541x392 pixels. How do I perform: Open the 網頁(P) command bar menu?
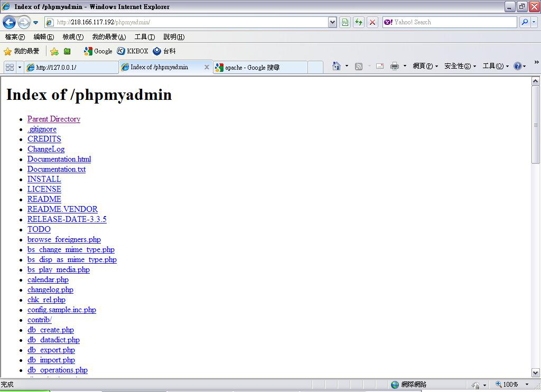coord(425,66)
